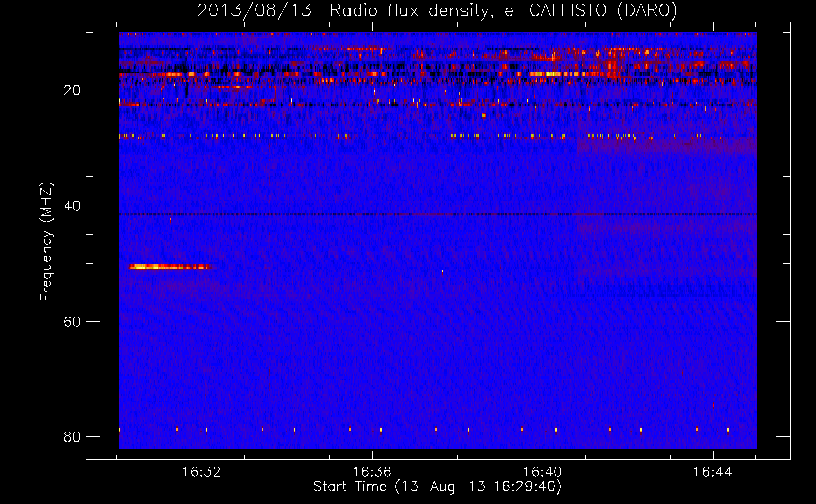Click the 16:40 time tick label
This screenshot has height=504, width=816.
[x=543, y=472]
